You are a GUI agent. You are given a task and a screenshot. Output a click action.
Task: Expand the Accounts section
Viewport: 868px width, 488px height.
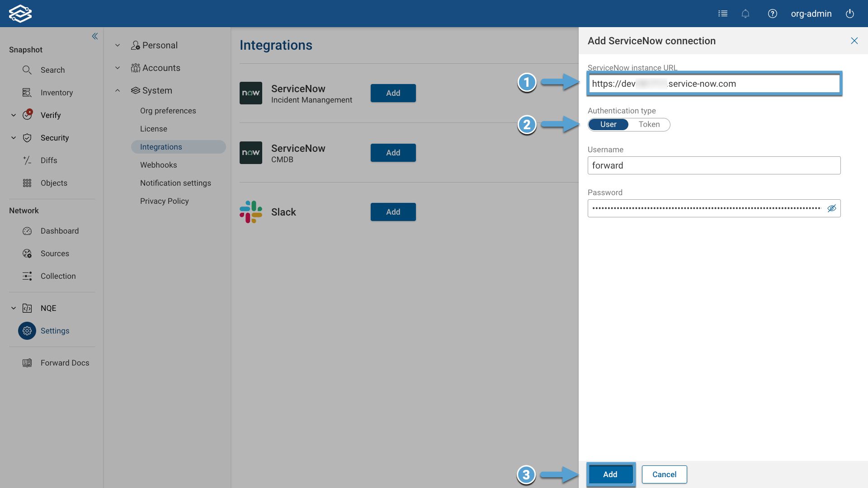tap(118, 68)
